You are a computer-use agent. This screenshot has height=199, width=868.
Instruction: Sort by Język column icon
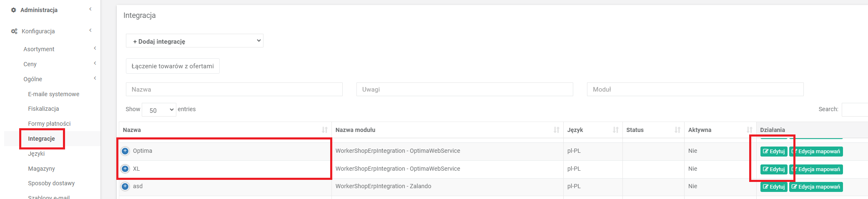coord(615,130)
